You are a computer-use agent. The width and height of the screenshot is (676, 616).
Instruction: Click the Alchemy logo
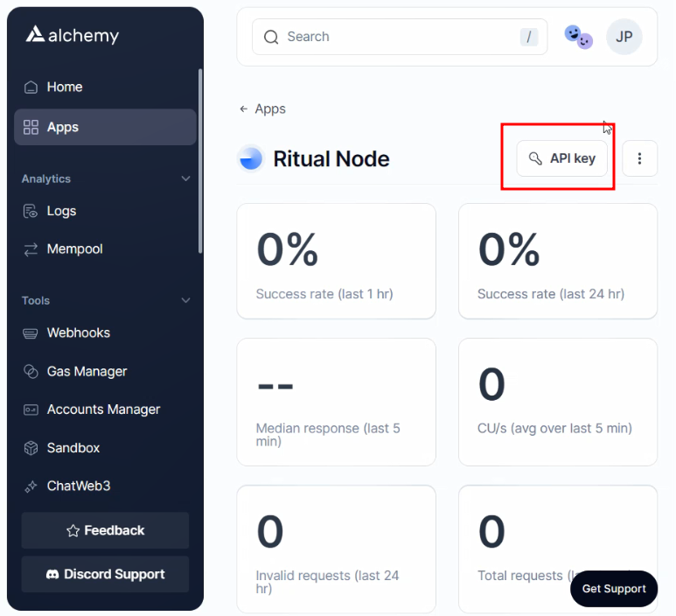72,35
